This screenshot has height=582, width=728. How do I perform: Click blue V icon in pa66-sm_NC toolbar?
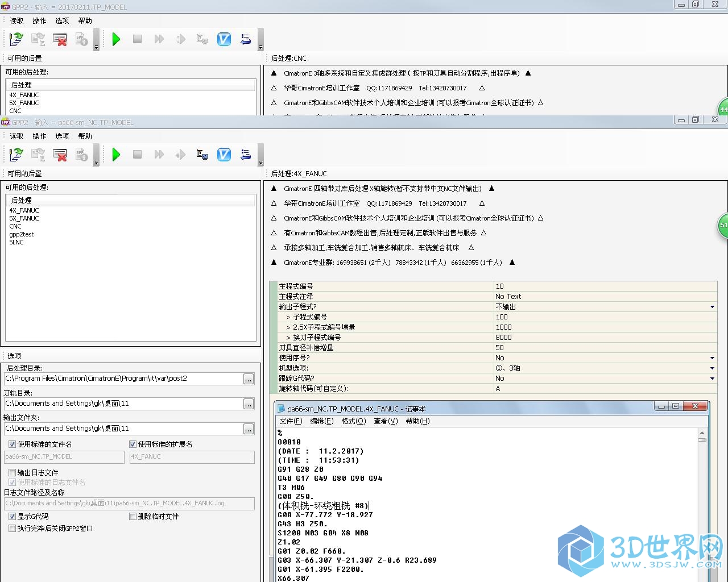[224, 155]
